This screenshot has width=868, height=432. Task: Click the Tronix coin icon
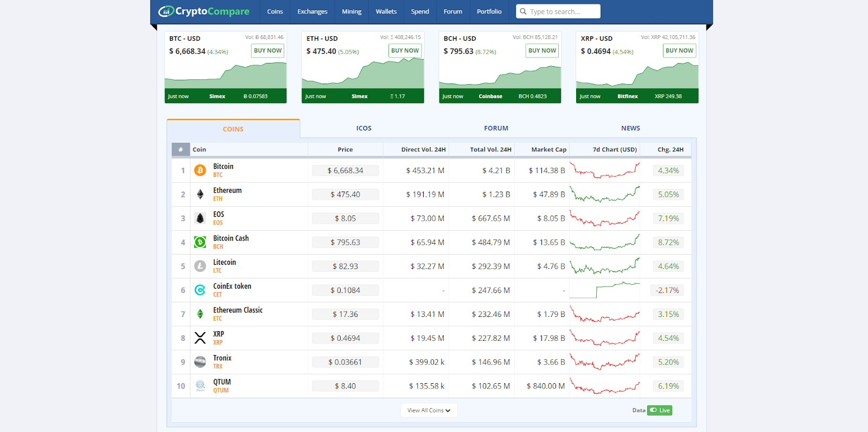coord(200,362)
